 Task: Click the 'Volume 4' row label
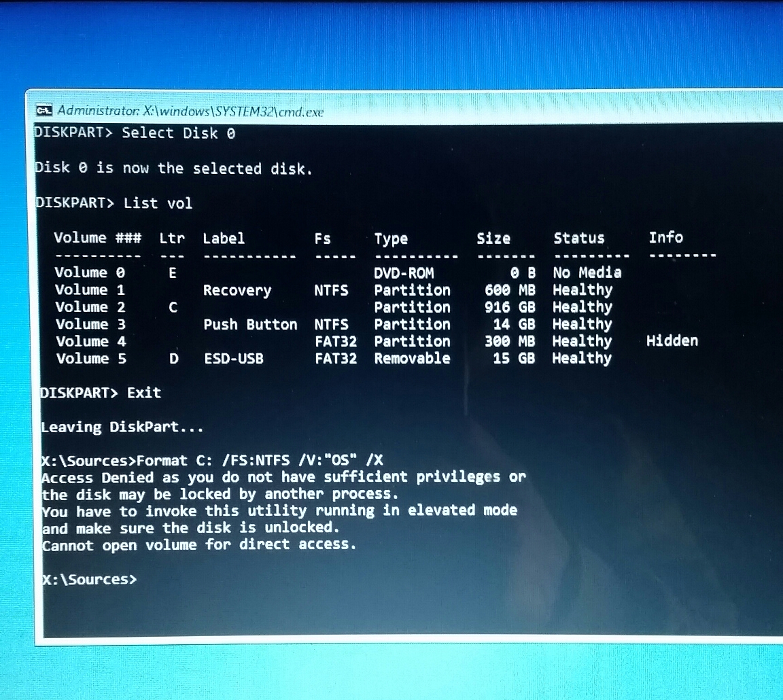91,341
